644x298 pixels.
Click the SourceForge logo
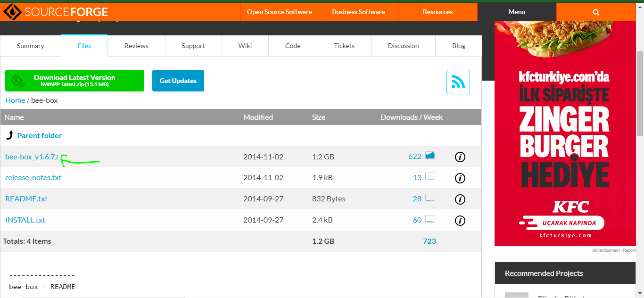(55, 12)
